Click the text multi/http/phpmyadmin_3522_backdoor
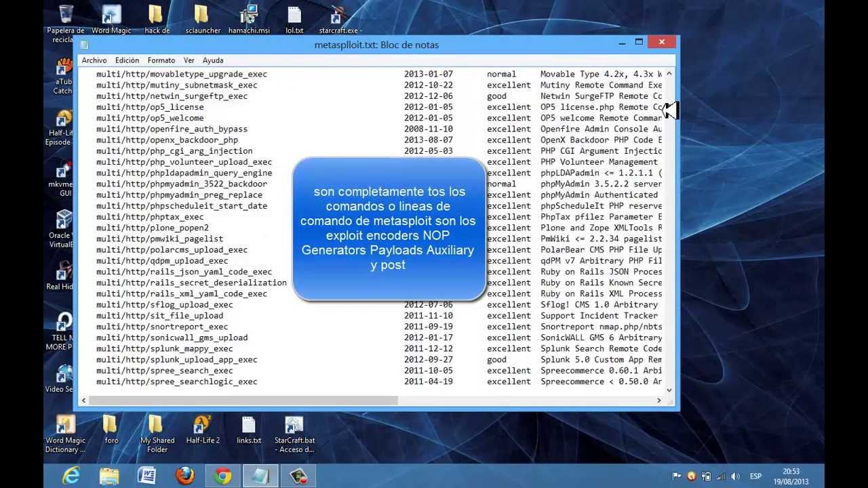 click(x=181, y=184)
